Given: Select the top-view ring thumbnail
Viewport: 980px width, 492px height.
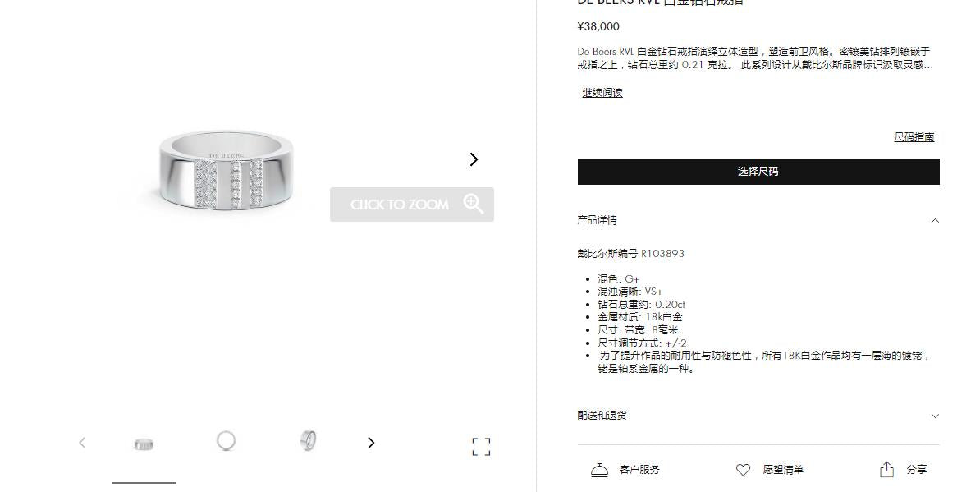Looking at the screenshot, I should pos(227,441).
